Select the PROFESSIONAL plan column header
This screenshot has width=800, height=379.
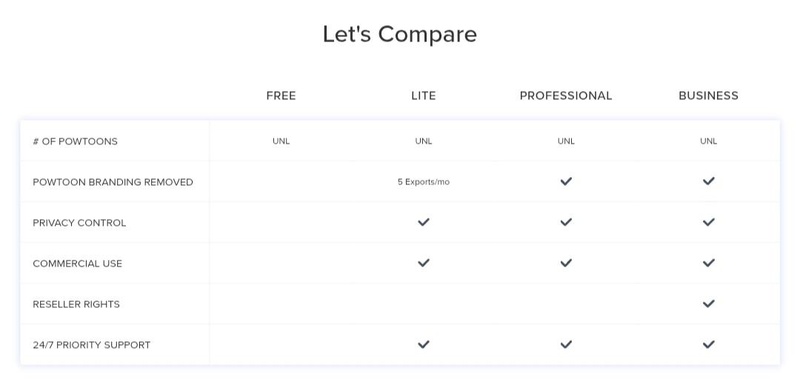click(x=566, y=96)
